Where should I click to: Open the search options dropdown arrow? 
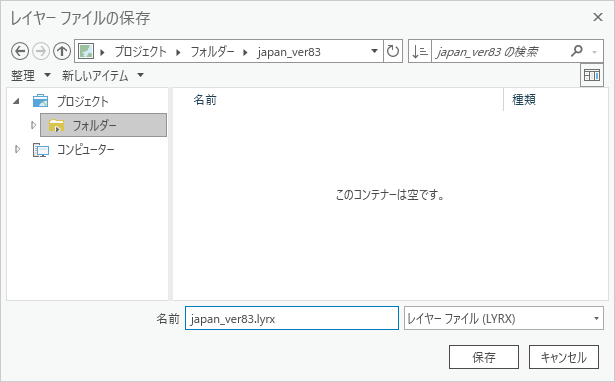pyautogui.click(x=595, y=52)
